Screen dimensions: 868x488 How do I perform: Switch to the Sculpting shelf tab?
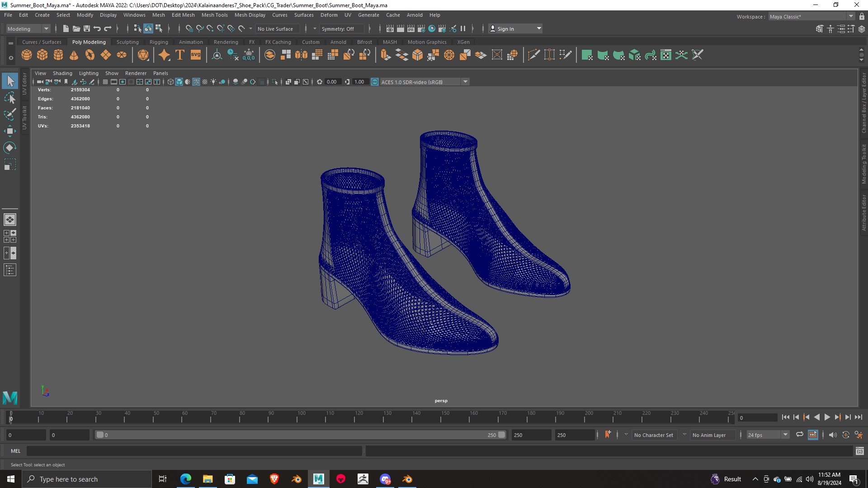pos(127,42)
